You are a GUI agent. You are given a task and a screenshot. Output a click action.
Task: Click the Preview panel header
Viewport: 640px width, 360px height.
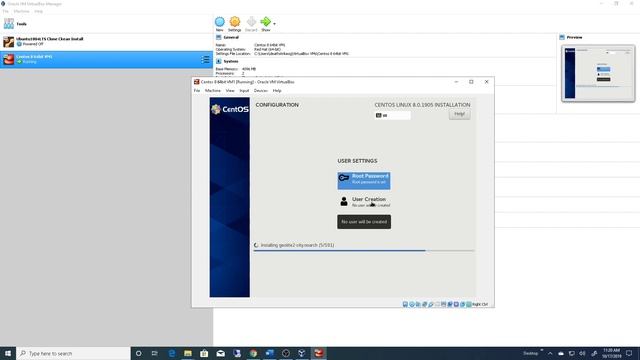(574, 38)
